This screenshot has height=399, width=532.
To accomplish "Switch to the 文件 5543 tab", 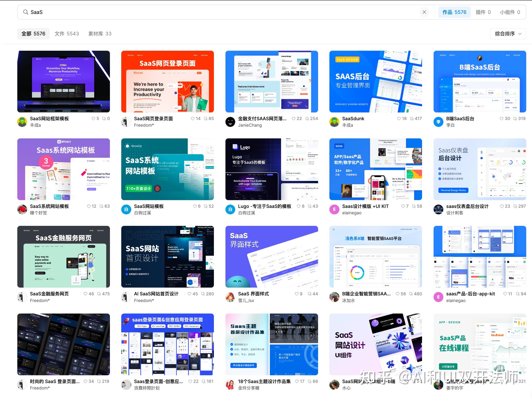I will click(67, 34).
